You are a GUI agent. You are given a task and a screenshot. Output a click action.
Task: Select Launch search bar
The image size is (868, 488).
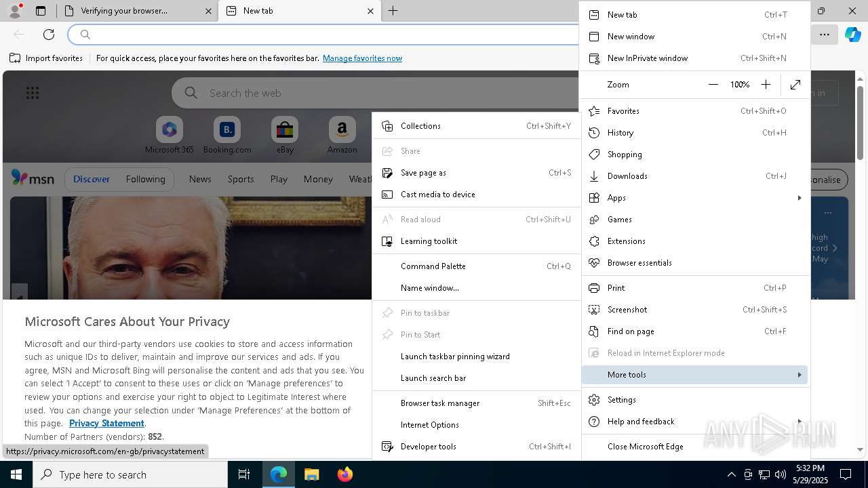[477, 378]
